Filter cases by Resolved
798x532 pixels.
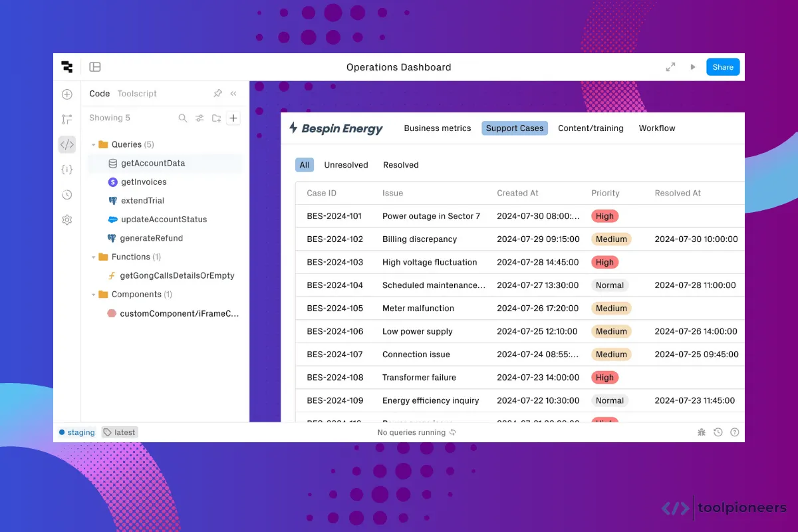(401, 165)
